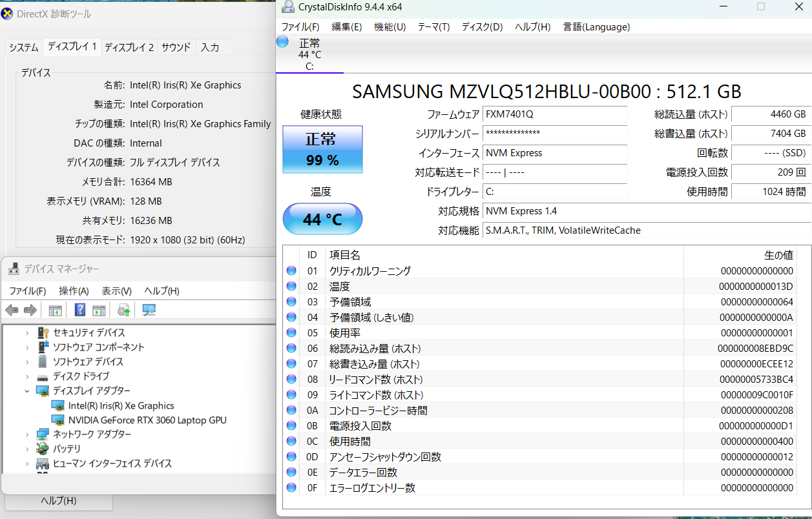Image resolution: width=812 pixels, height=519 pixels.
Task: Click the ヘルプ(H) button in DirectX tool
Action: click(59, 501)
